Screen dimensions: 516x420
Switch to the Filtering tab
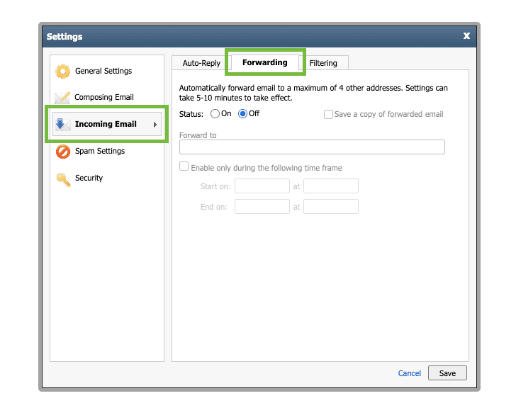[323, 63]
